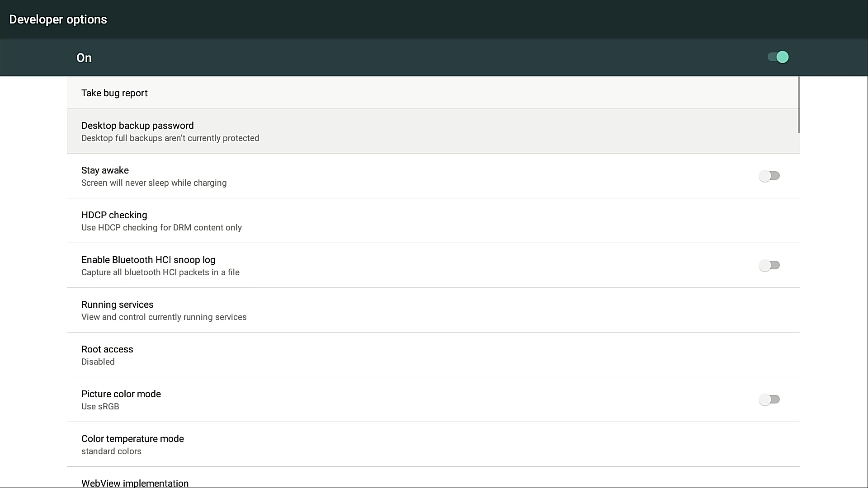Open Desktop backup password setting

137,126
